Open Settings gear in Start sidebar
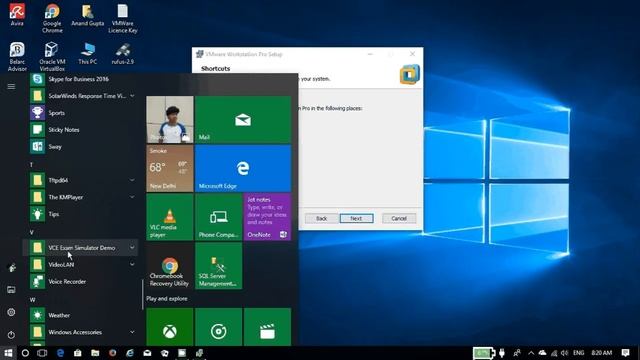 coord(11,312)
